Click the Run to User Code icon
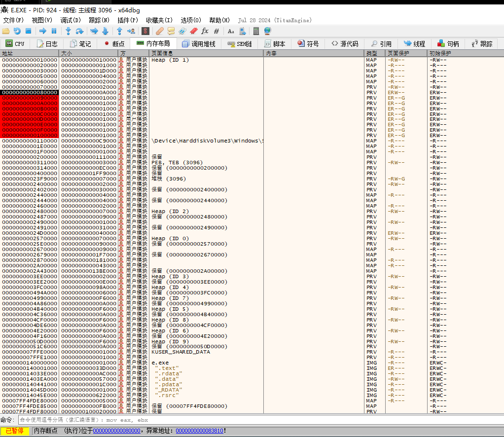 [131, 31]
